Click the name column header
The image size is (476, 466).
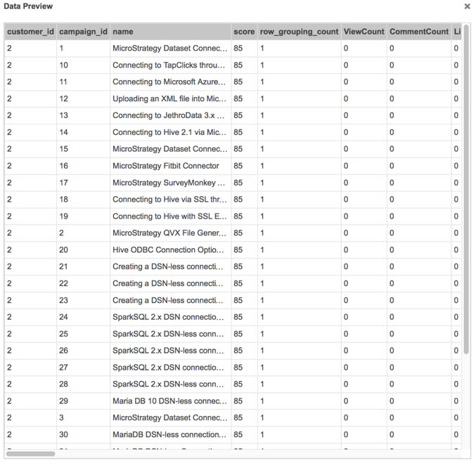tap(171, 32)
